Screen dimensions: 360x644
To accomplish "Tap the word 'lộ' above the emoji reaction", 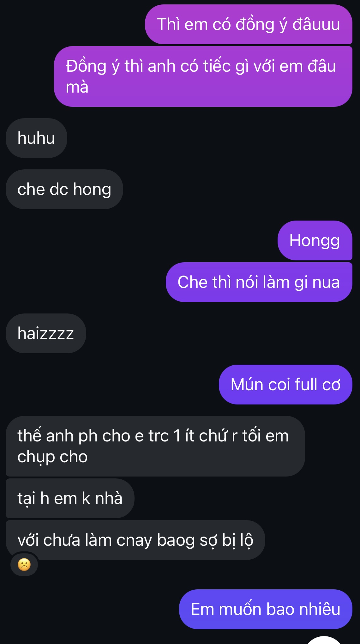I will click(x=247, y=540).
